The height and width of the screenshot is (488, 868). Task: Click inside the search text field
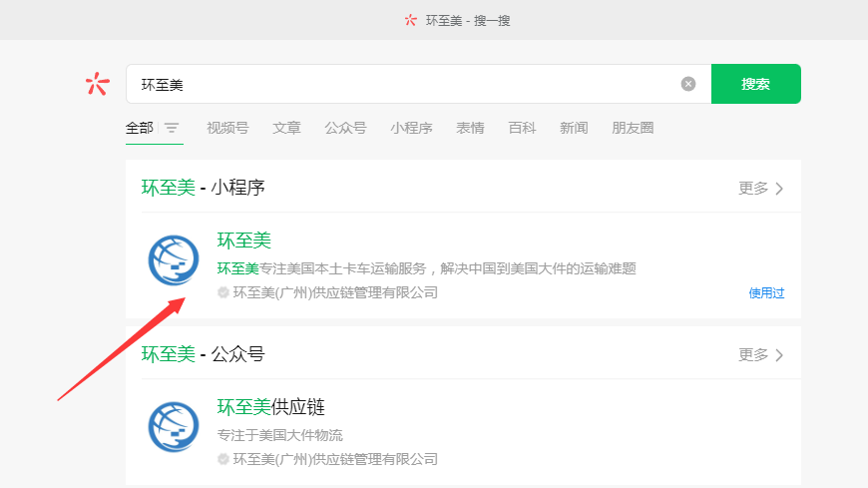point(399,84)
